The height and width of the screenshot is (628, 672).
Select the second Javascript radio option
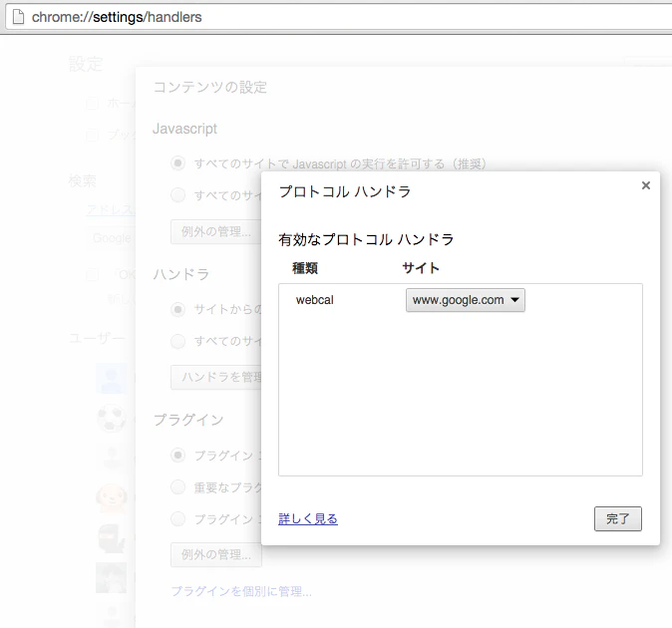(177, 195)
